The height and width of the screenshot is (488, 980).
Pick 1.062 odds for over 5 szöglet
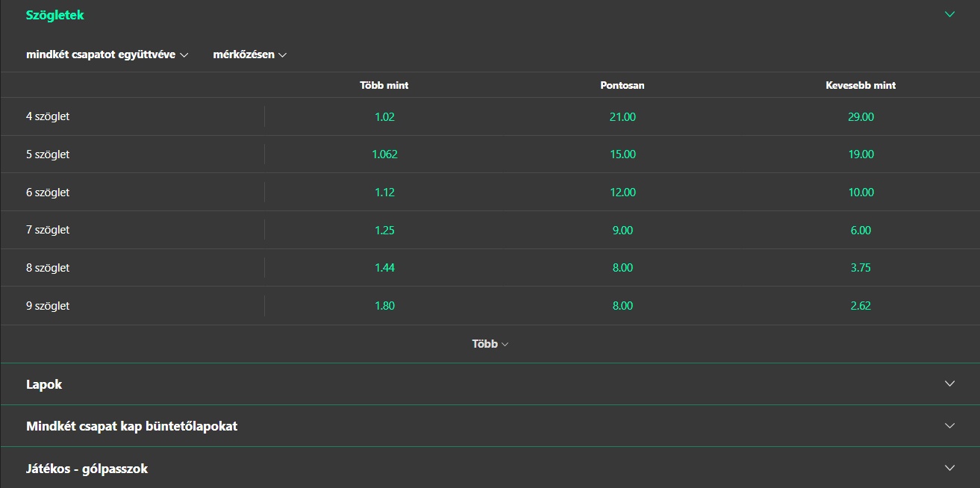pyautogui.click(x=384, y=154)
